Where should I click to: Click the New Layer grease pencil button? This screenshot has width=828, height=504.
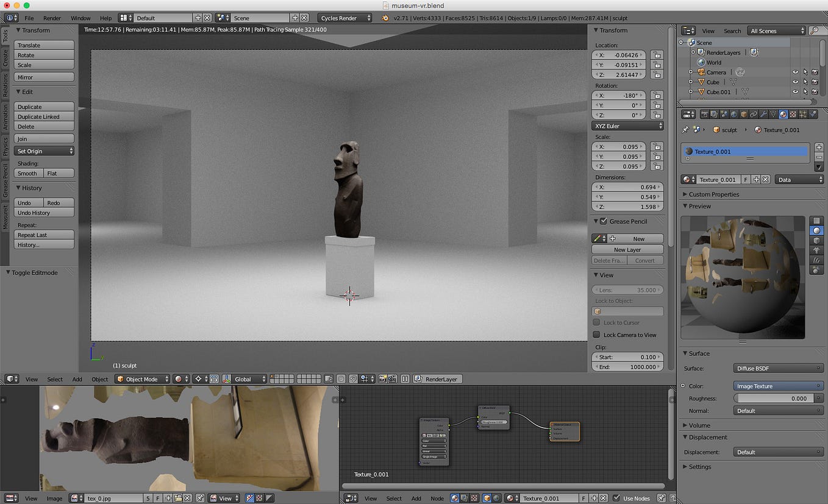[627, 250]
